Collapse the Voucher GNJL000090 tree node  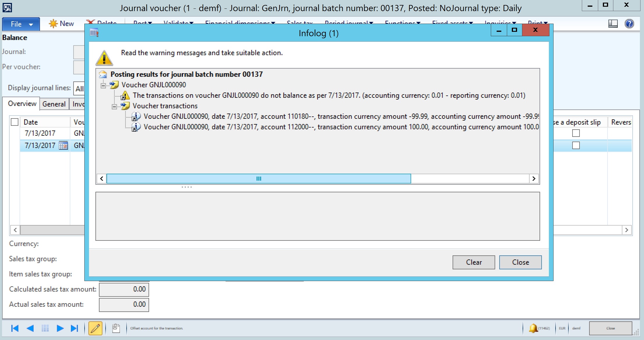(x=103, y=85)
